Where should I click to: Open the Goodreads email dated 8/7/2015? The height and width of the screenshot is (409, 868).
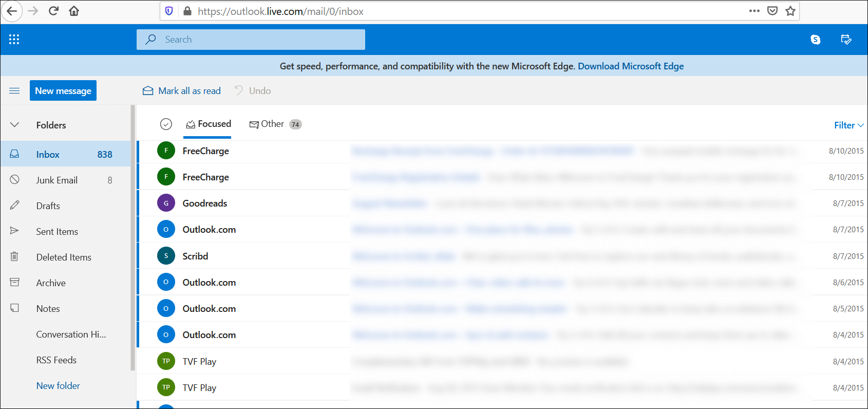tap(503, 203)
